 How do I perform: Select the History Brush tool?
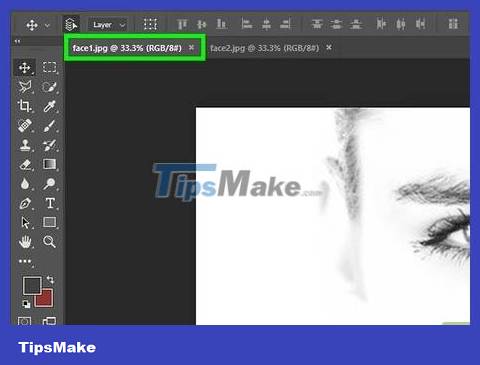50,145
